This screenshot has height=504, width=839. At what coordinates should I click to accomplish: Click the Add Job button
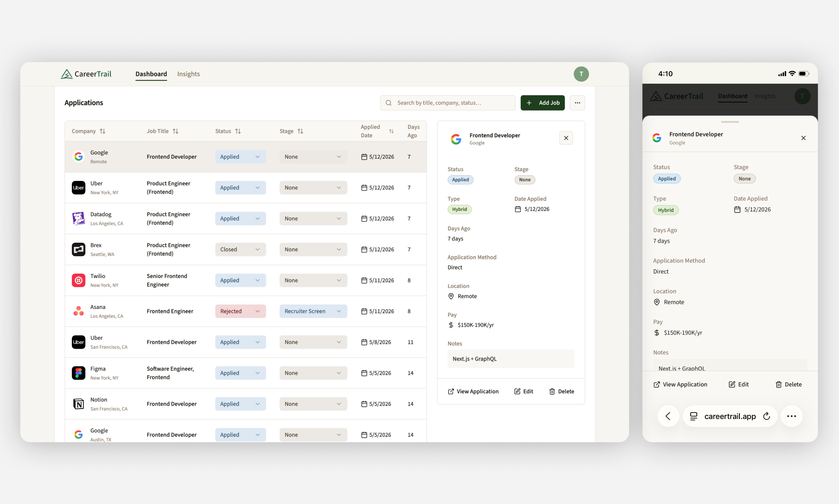pos(542,103)
